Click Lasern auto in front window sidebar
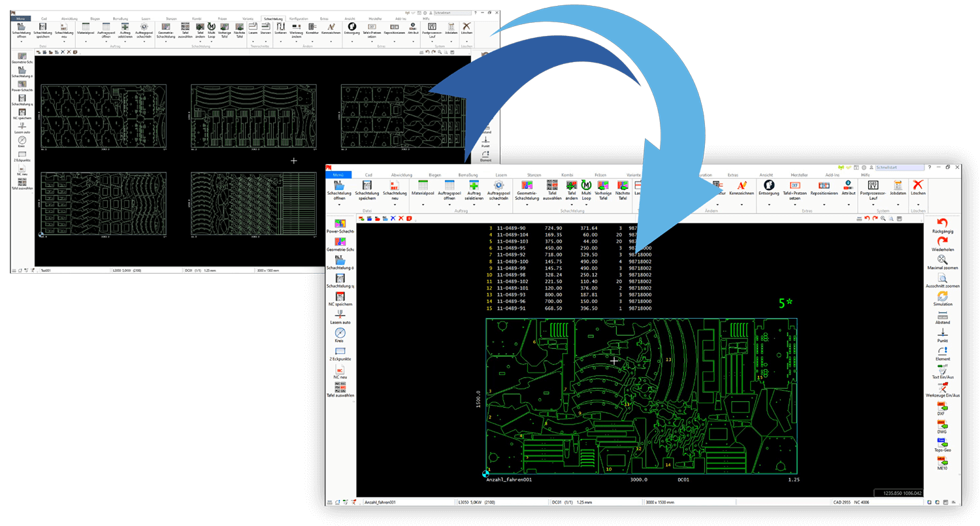The height and width of the screenshot is (526, 980). 340,318
